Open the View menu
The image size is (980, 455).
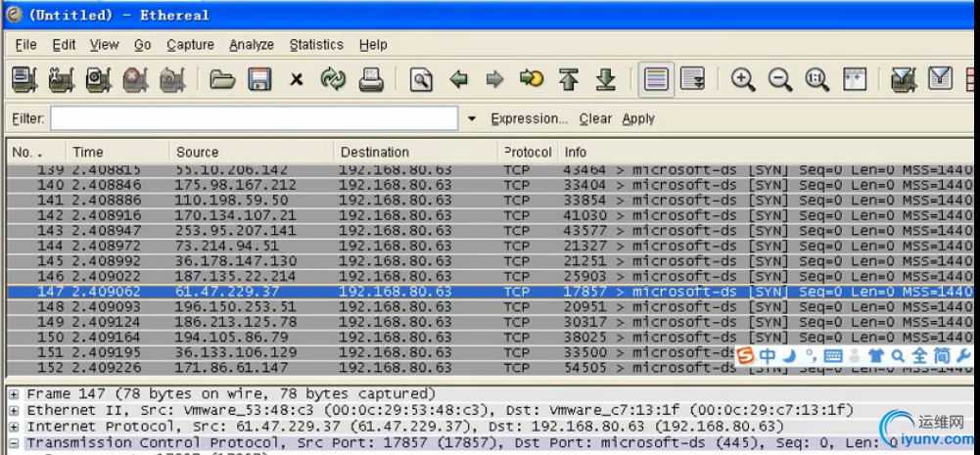pos(104,45)
